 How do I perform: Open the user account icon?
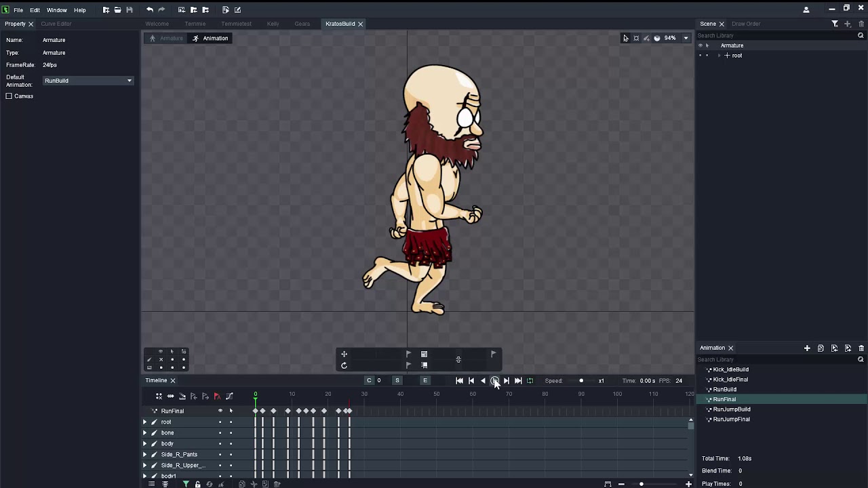[806, 9]
